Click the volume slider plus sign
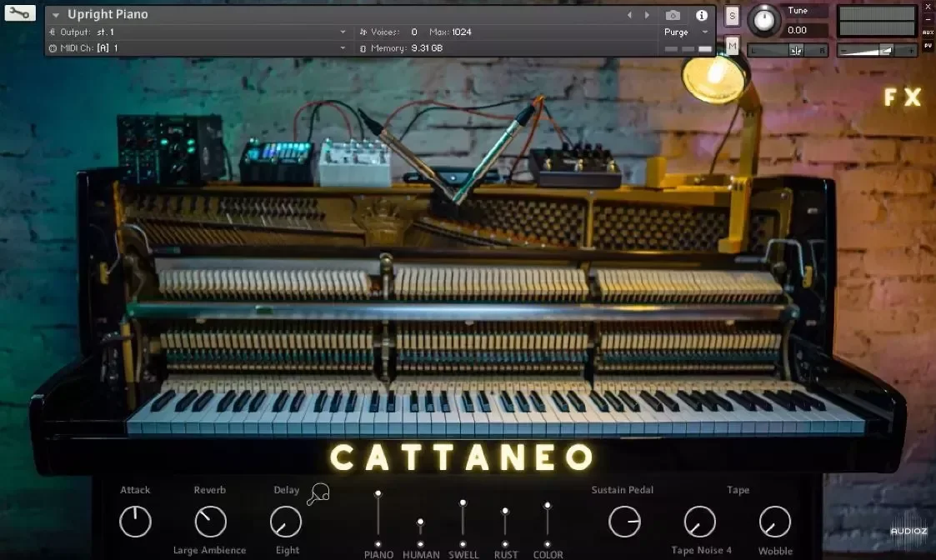Image resolution: width=936 pixels, height=560 pixels. point(911,52)
